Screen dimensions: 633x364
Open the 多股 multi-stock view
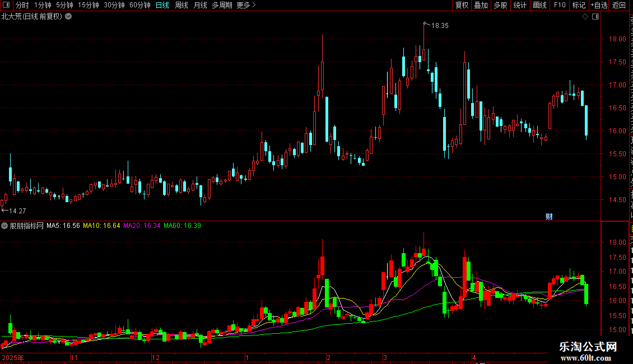click(501, 5)
